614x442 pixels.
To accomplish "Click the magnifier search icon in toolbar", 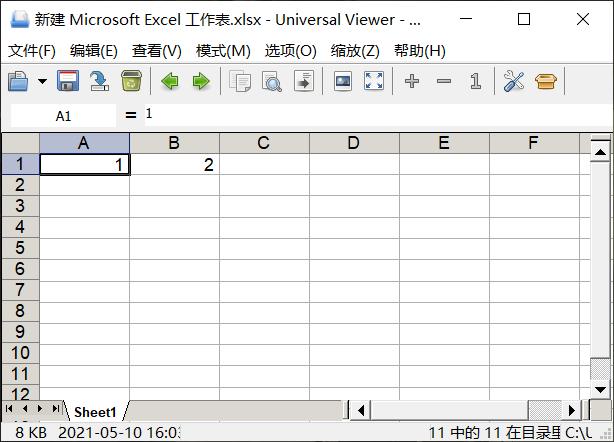I will (272, 82).
